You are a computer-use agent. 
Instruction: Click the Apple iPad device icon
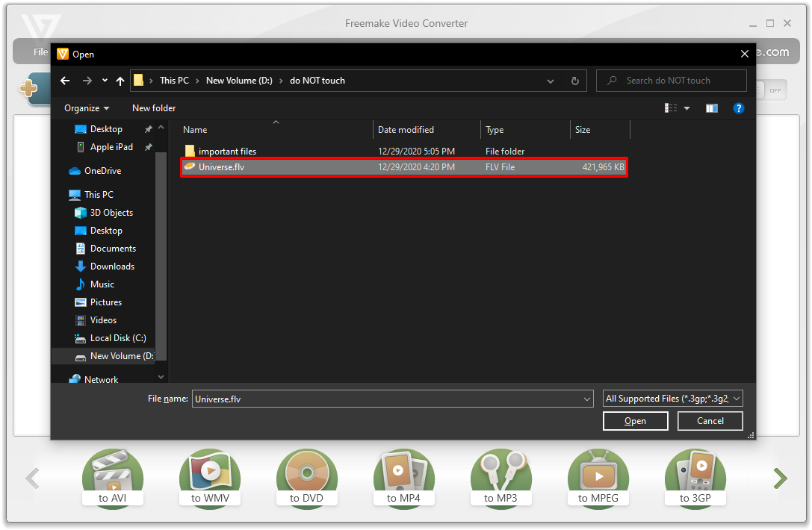(80, 147)
